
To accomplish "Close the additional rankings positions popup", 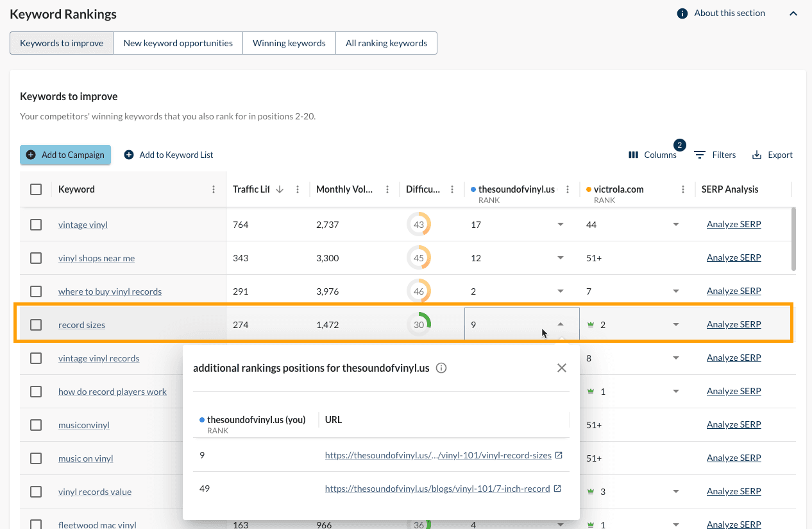I will [561, 367].
